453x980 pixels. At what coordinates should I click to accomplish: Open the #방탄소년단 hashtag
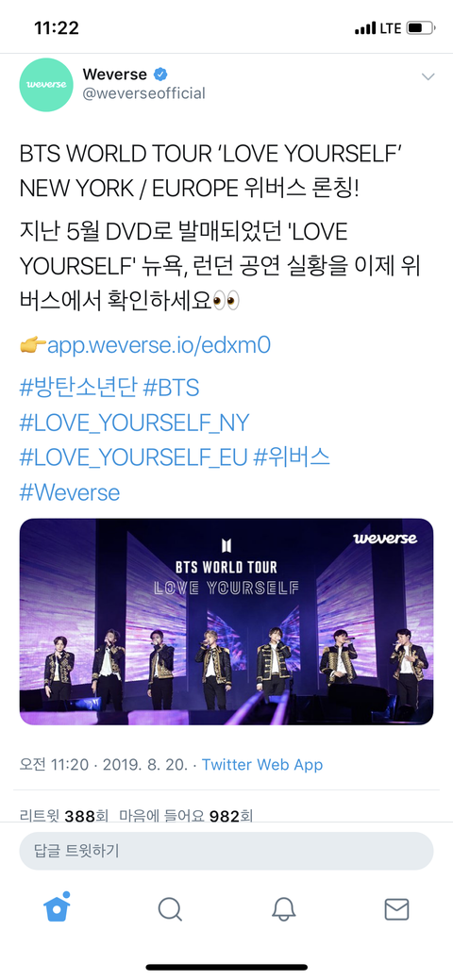[77, 388]
